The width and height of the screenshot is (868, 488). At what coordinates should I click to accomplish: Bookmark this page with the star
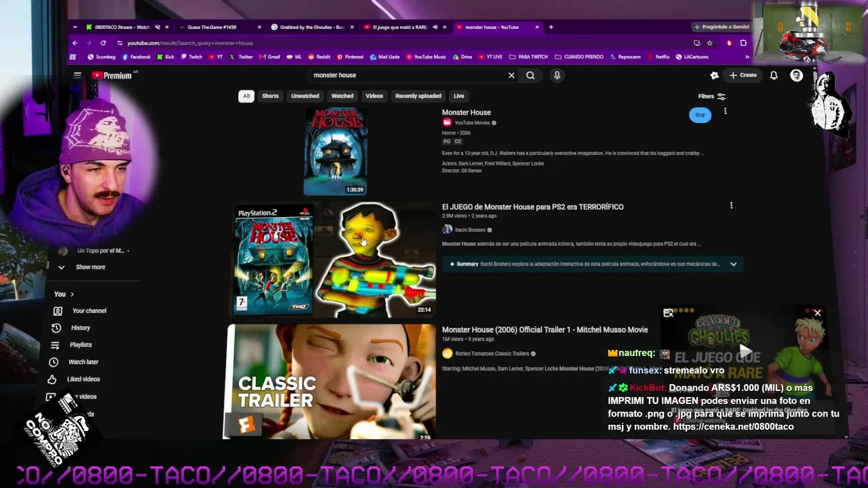(709, 43)
